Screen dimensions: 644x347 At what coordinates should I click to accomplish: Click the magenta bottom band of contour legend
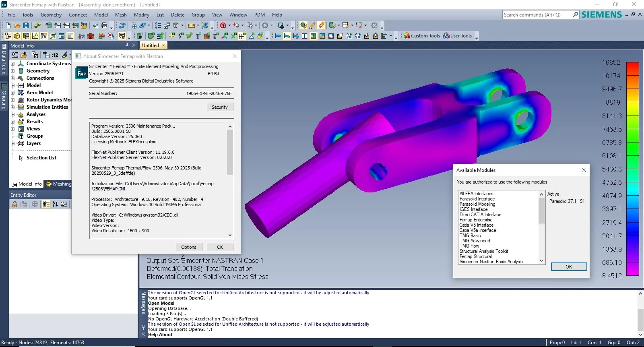[633, 269]
